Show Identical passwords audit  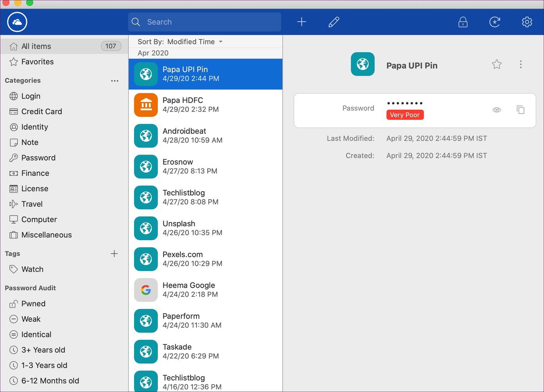tap(64, 335)
